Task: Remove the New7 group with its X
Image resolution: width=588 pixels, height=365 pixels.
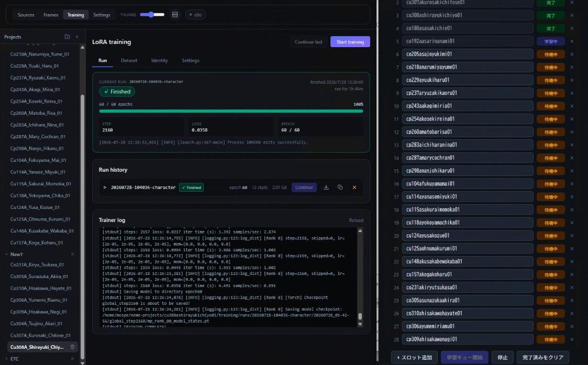Action: (x=72, y=255)
